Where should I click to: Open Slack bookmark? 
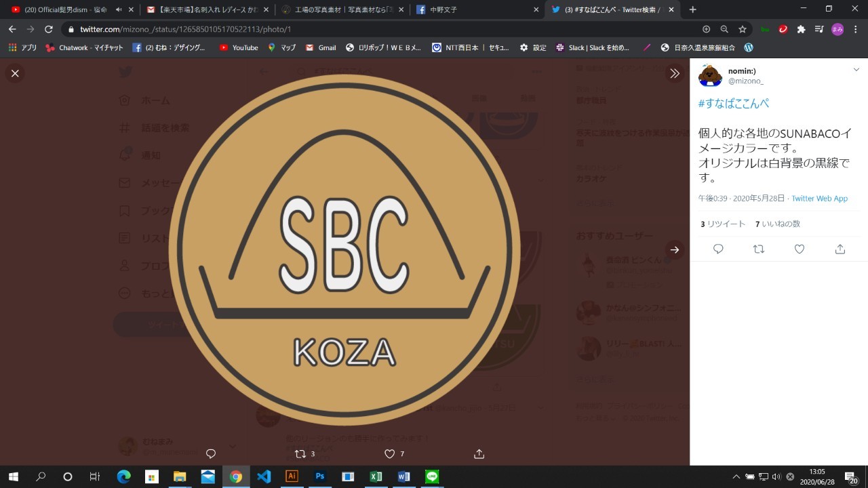click(x=592, y=47)
